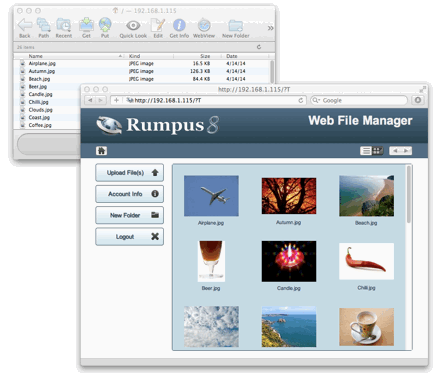Switch to list view in Rumpus

(366, 151)
